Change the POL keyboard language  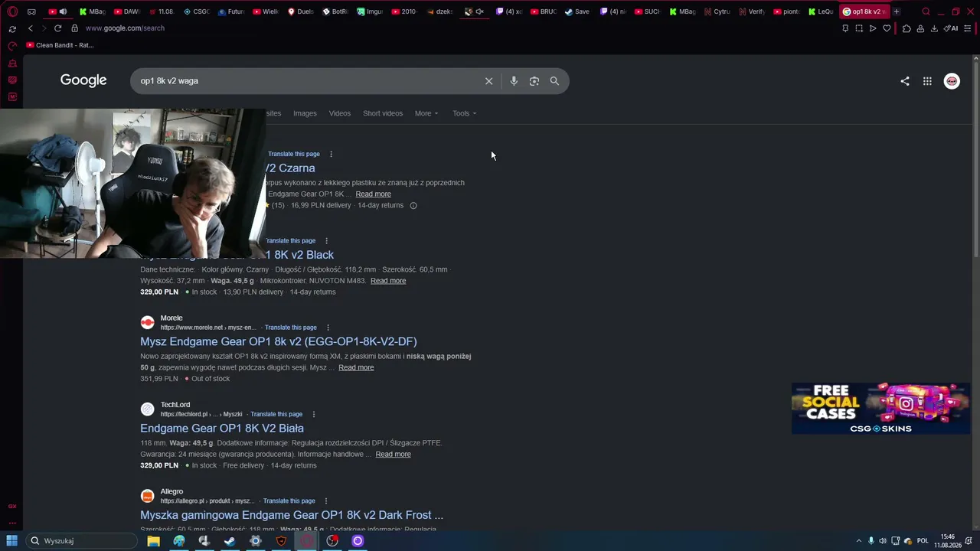pos(923,541)
